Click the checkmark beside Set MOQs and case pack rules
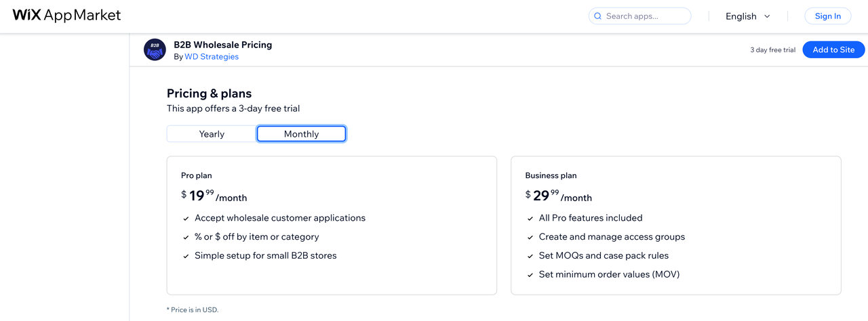Screen dimensions: 868x321 pos(530,256)
